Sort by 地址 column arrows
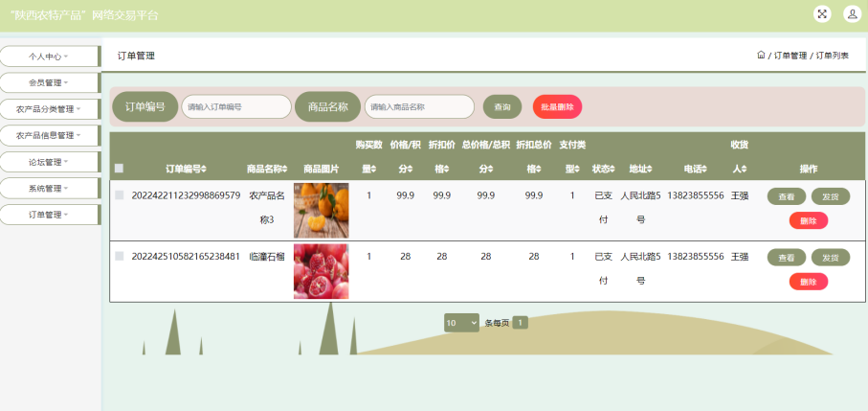The image size is (868, 411). tap(650, 170)
